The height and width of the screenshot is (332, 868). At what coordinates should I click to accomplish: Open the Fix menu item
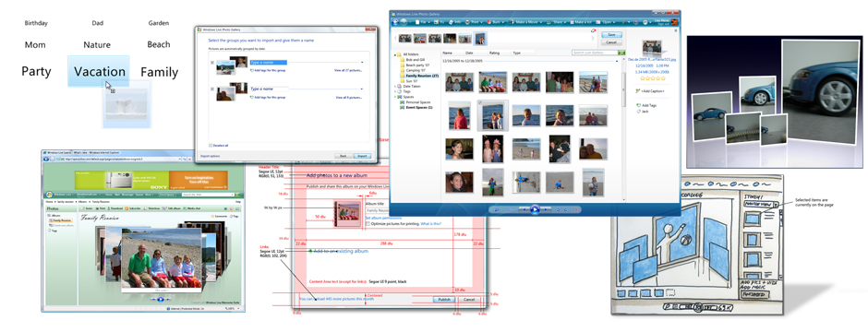coord(439,22)
